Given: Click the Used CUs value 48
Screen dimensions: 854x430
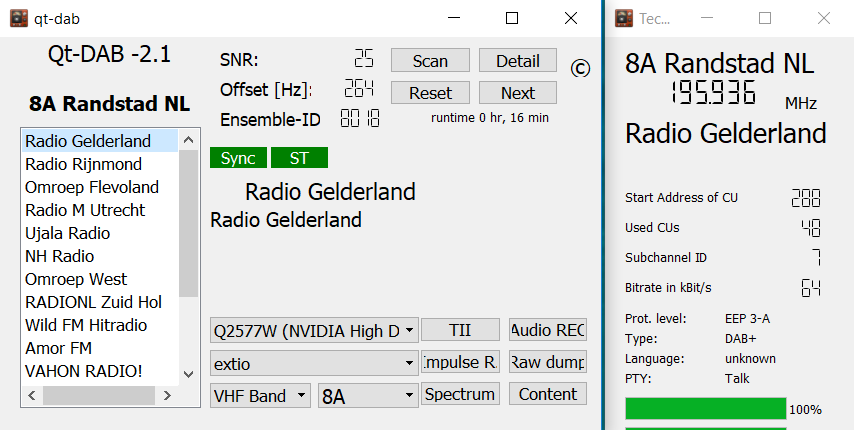Looking at the screenshot, I should 811,228.
